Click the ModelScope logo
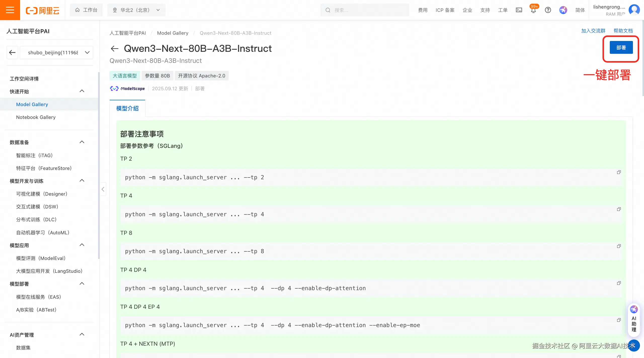This screenshot has height=358, width=644. (127, 88)
